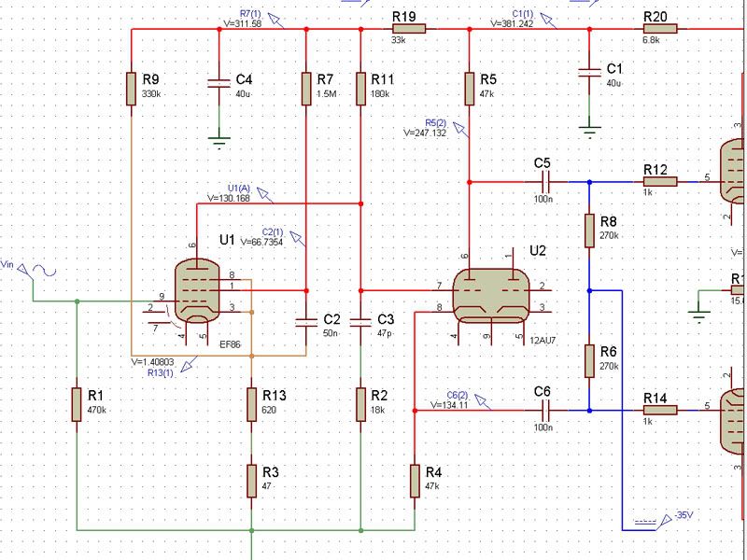Viewport: 747px width, 560px height.
Task: Click coupling capacitor C5 100n
Action: 543,181
